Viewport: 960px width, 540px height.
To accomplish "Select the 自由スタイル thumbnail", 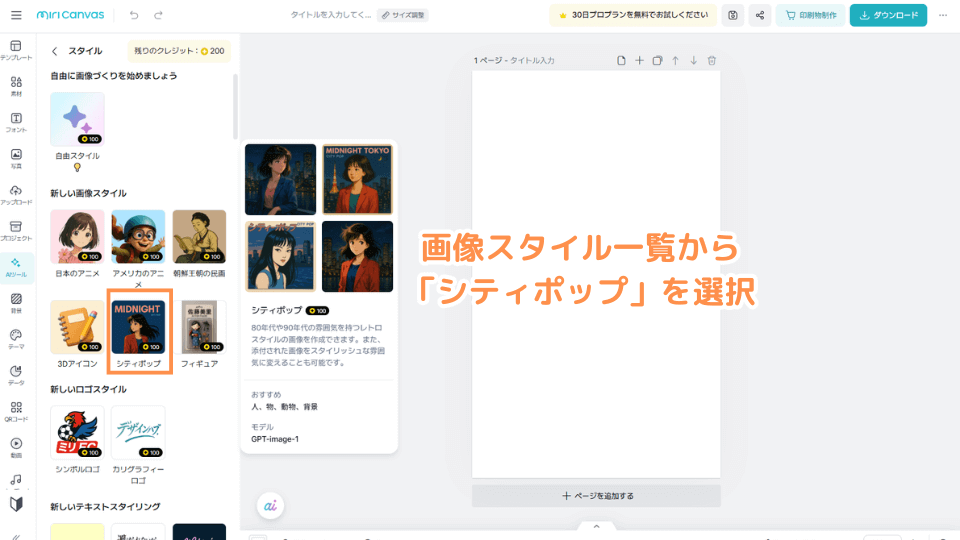I will (x=77, y=119).
